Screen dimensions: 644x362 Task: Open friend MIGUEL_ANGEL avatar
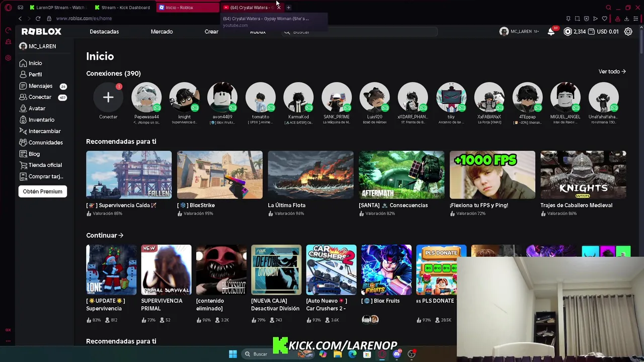tap(565, 98)
